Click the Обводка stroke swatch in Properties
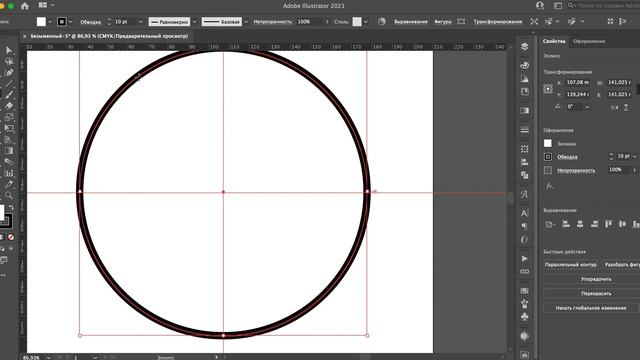This screenshot has width=640, height=360. [548, 157]
